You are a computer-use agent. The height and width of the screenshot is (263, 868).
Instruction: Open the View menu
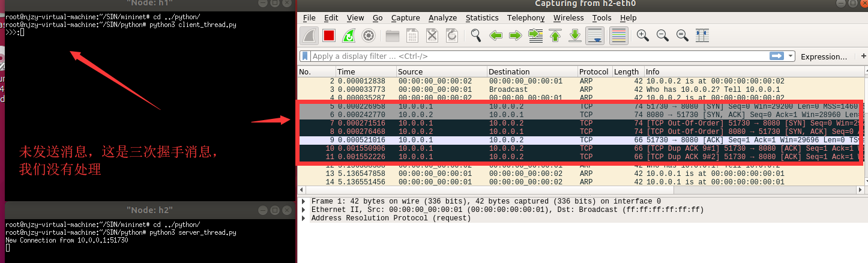coord(355,18)
